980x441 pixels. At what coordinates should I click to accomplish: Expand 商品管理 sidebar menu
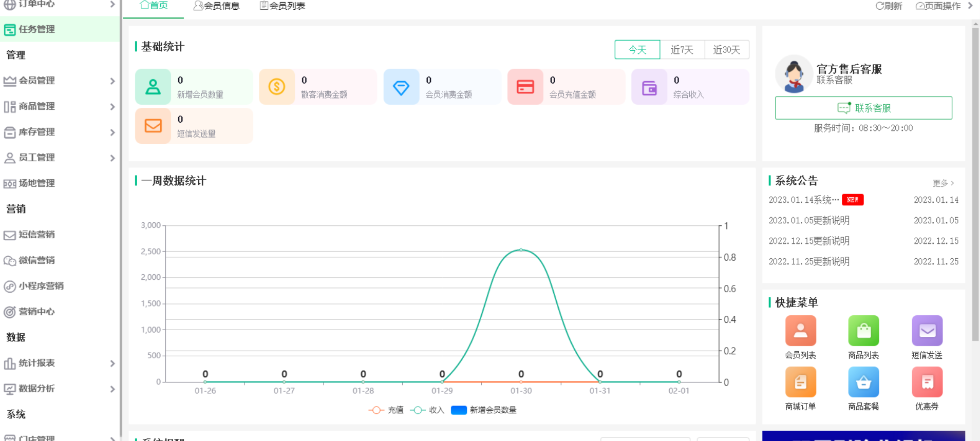[59, 106]
